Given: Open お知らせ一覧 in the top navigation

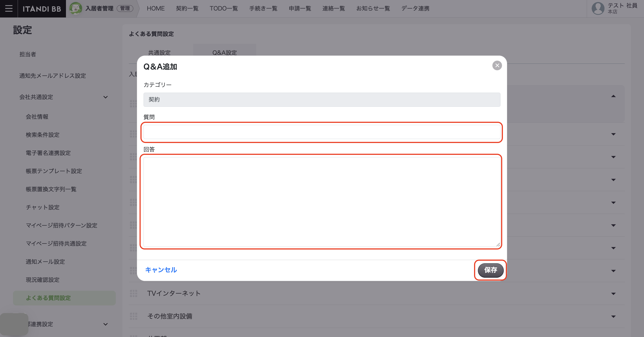Looking at the screenshot, I should [x=373, y=9].
